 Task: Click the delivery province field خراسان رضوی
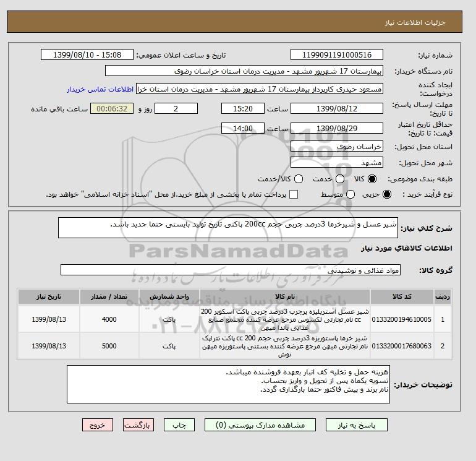(337, 147)
